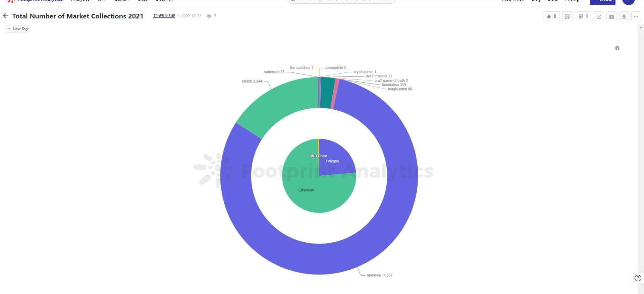Open author link T9nEB1hBdE
Screen dimensions: 644x294
[164, 16]
